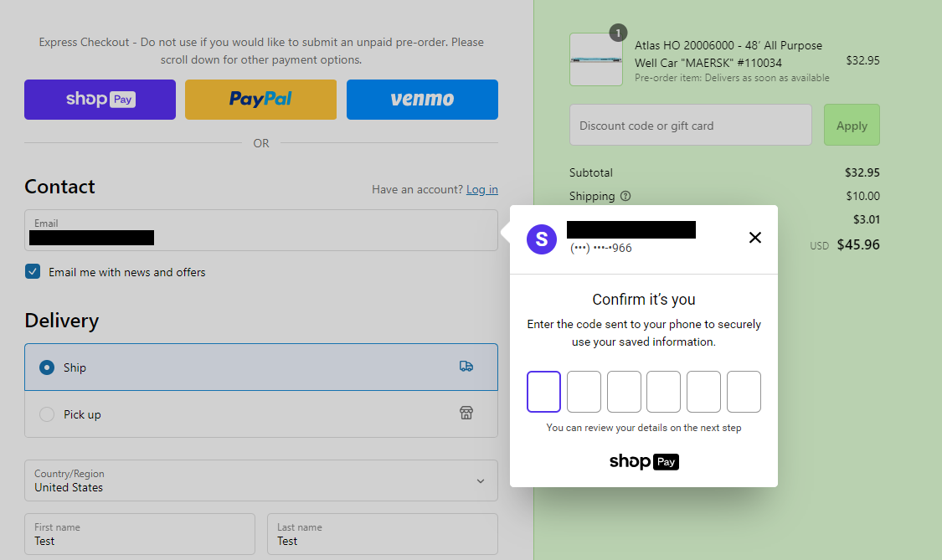Image resolution: width=942 pixels, height=560 pixels.
Task: Close the Confirm it's you popup
Action: click(755, 238)
